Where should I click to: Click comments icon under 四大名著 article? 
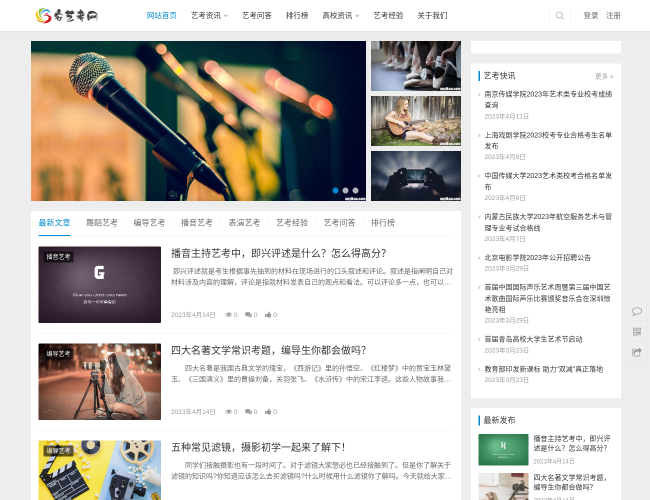tap(248, 412)
